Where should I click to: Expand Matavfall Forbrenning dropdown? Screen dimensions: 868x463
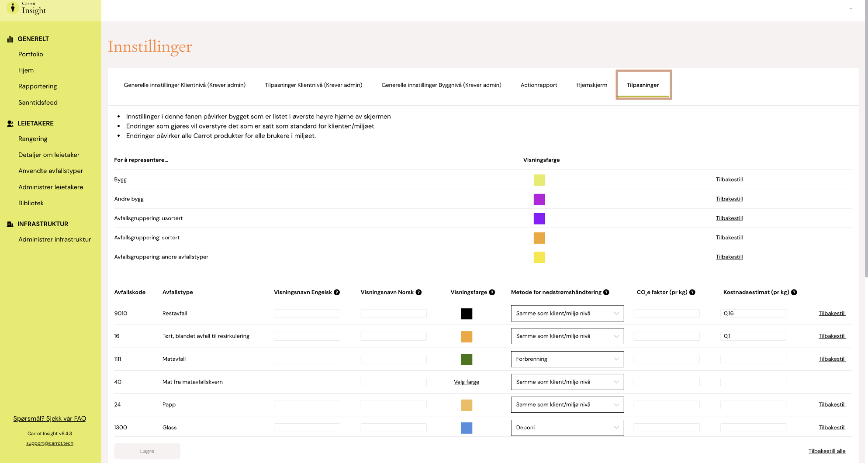point(567,359)
